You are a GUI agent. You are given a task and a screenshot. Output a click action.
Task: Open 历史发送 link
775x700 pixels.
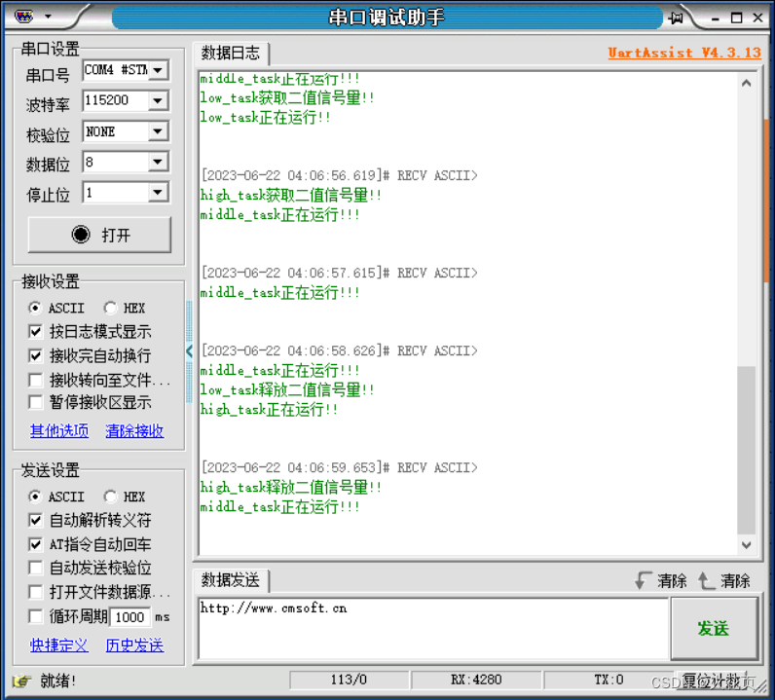(134, 645)
